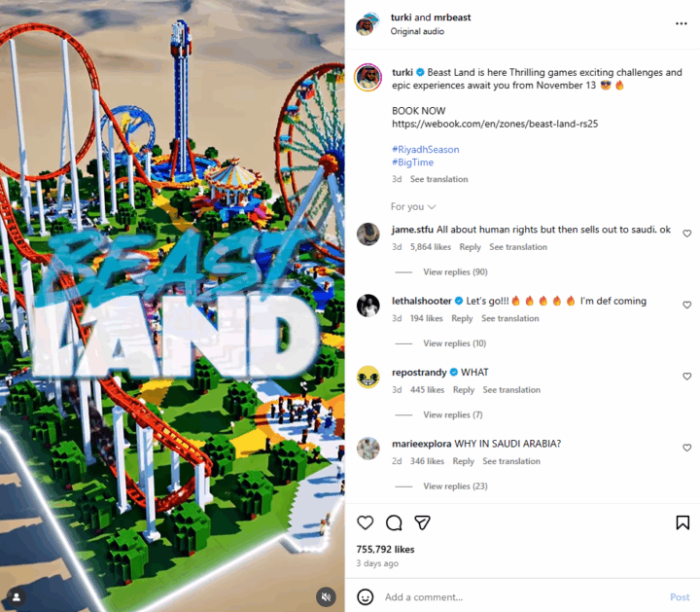Save post with the bookmark icon
This screenshot has width=700, height=612.
point(682,522)
